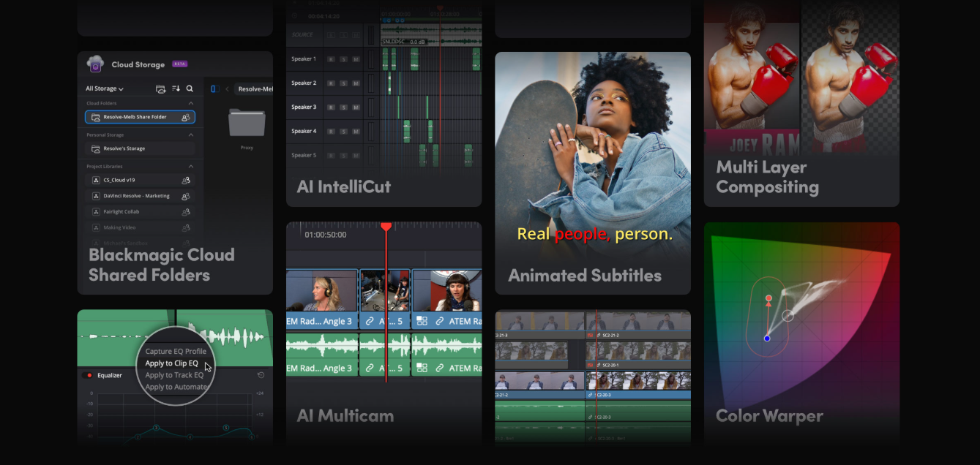This screenshot has height=465, width=980.
Task: Mute Speaker 1 with its M button
Action: [x=356, y=59]
